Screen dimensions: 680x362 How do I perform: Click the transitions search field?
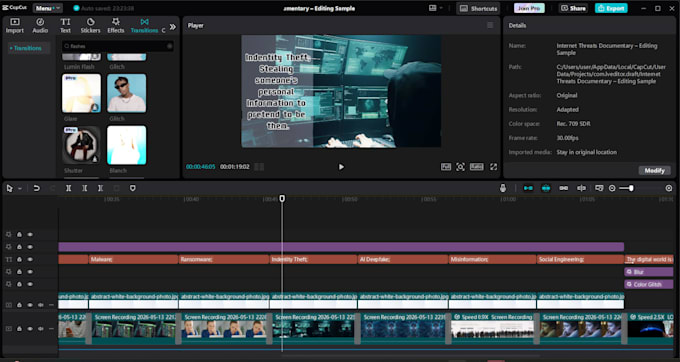click(117, 46)
